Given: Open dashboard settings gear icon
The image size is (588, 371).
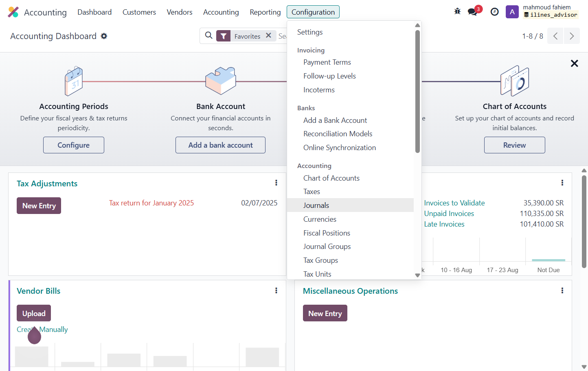Looking at the screenshot, I should [104, 36].
